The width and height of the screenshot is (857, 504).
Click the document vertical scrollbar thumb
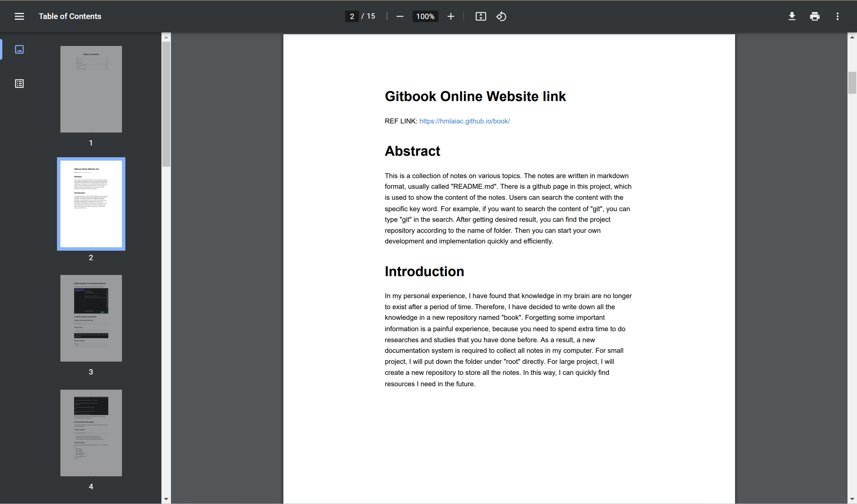852,82
